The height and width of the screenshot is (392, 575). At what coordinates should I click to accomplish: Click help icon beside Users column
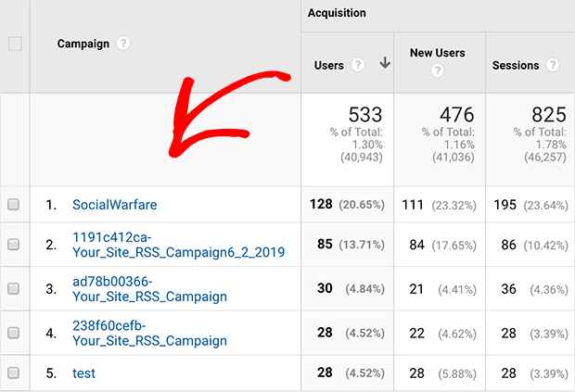coord(359,65)
